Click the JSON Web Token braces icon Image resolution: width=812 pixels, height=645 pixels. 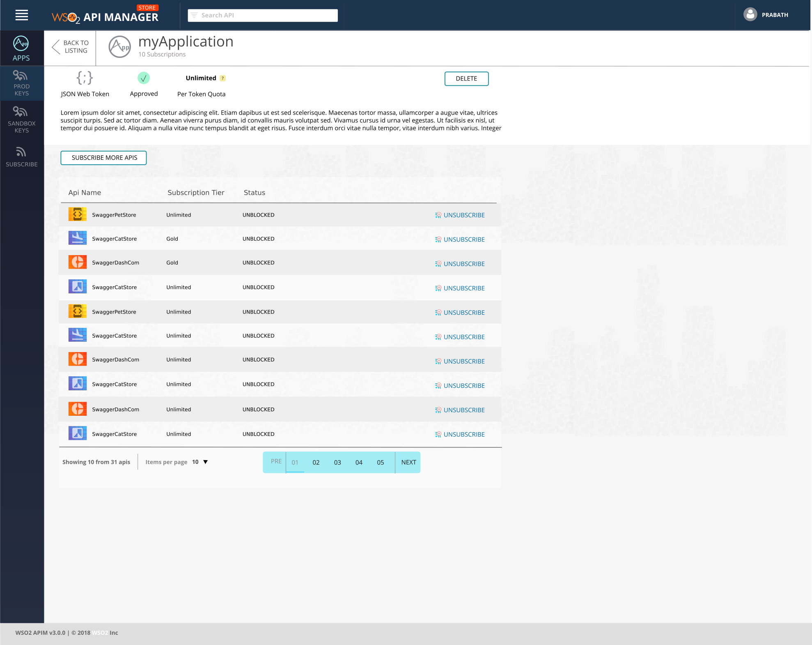85,78
